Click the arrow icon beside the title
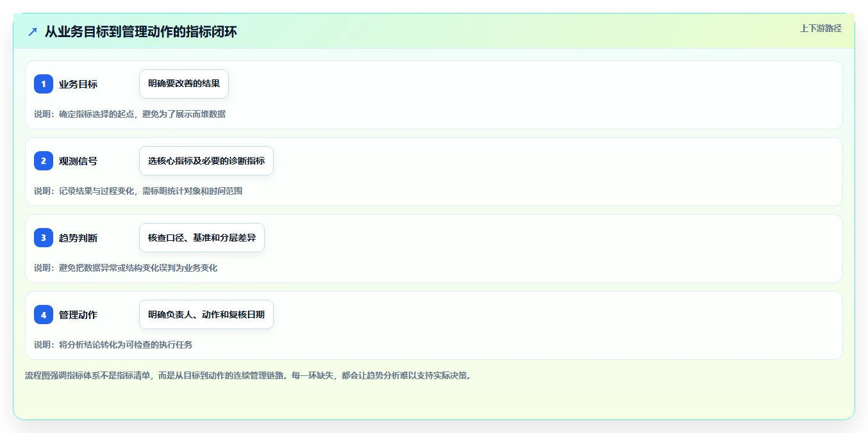This screenshot has width=868, height=433. [x=33, y=31]
